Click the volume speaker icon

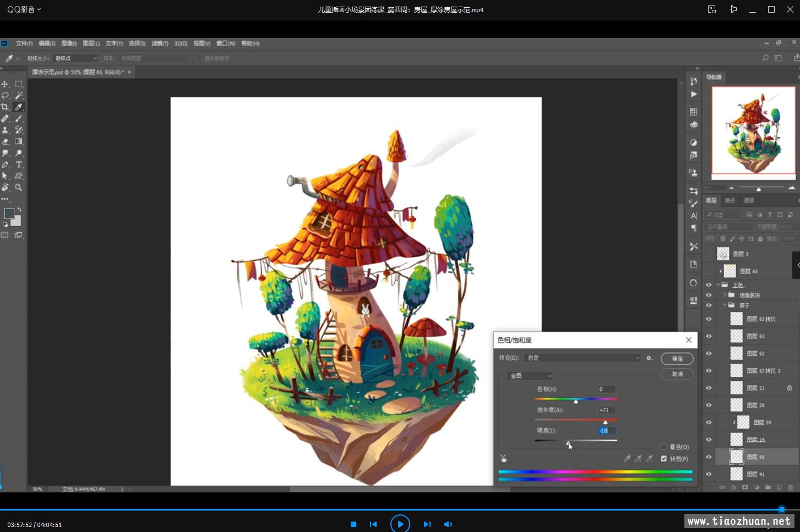pos(448,524)
